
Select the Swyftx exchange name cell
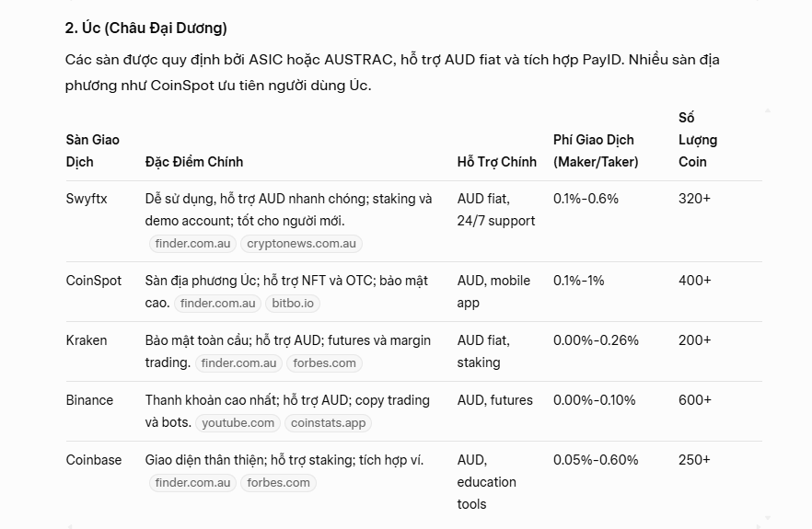pos(87,199)
